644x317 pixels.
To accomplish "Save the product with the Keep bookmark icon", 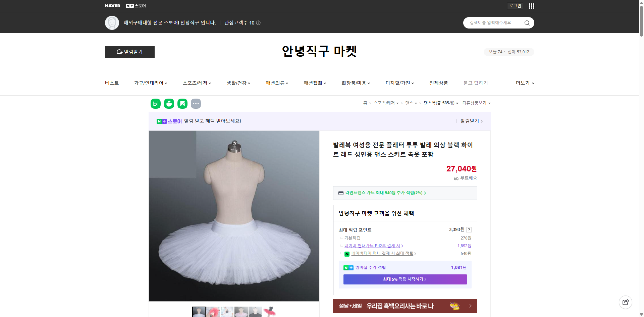I will pyautogui.click(x=182, y=104).
